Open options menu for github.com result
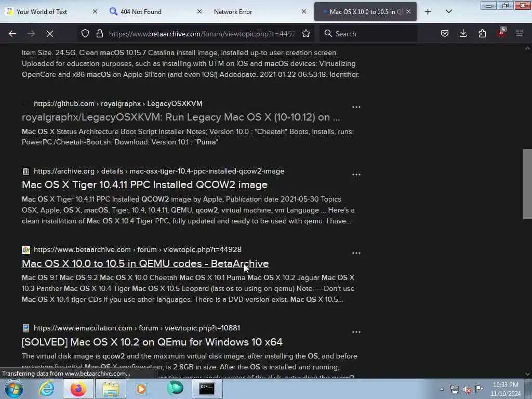This screenshot has width=532, height=399. (356, 107)
